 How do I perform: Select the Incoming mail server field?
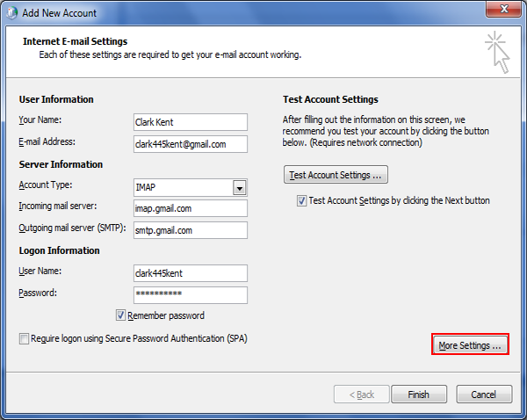click(190, 208)
